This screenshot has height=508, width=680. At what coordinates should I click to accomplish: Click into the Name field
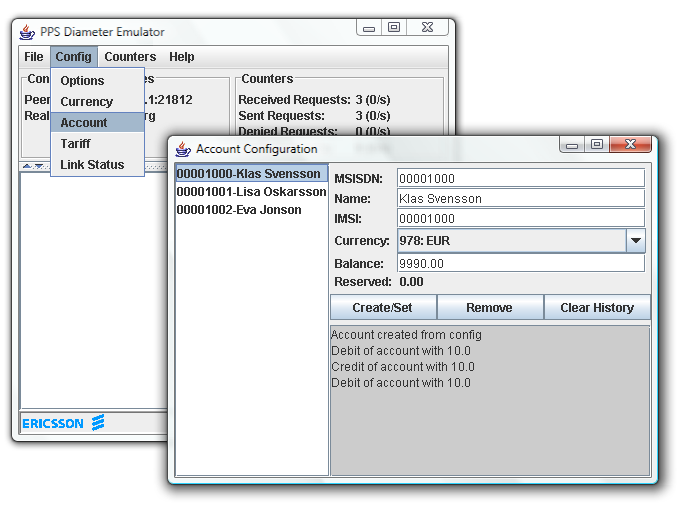click(x=521, y=199)
